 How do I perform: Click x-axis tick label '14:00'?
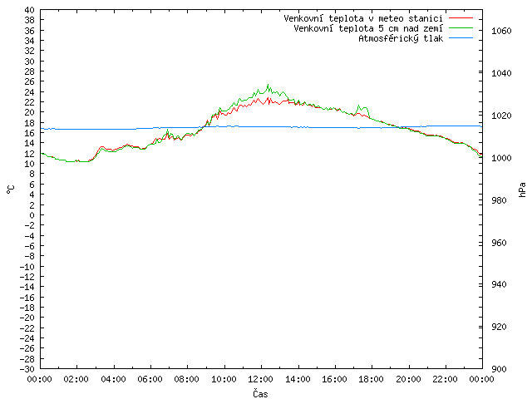[x=298, y=379]
